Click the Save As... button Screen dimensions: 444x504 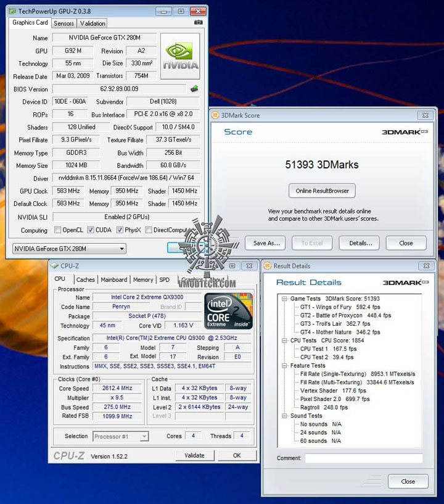266,243
